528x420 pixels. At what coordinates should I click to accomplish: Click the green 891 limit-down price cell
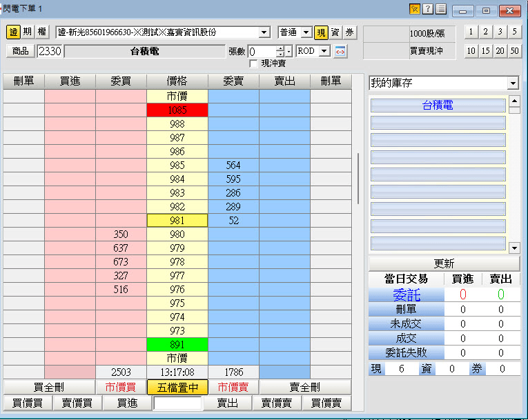[x=177, y=345]
